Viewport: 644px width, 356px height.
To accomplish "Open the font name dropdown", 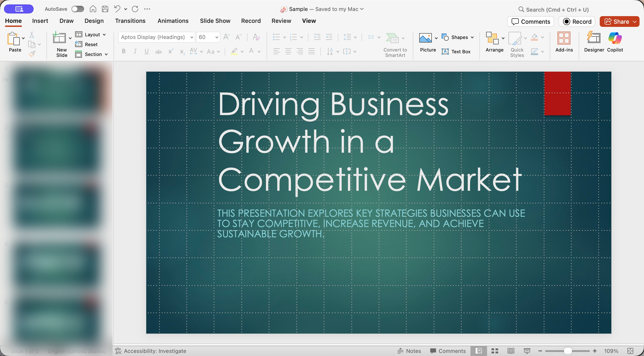I will point(192,37).
